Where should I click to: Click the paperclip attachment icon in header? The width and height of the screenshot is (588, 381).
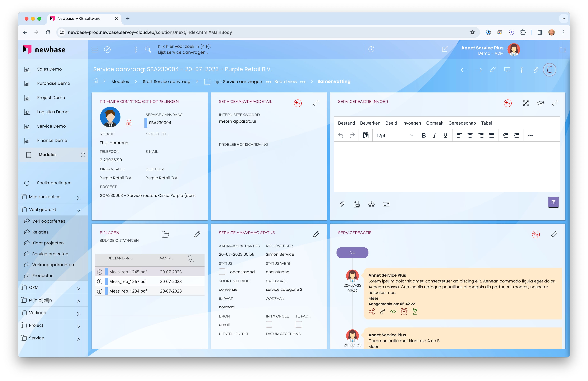(x=536, y=70)
